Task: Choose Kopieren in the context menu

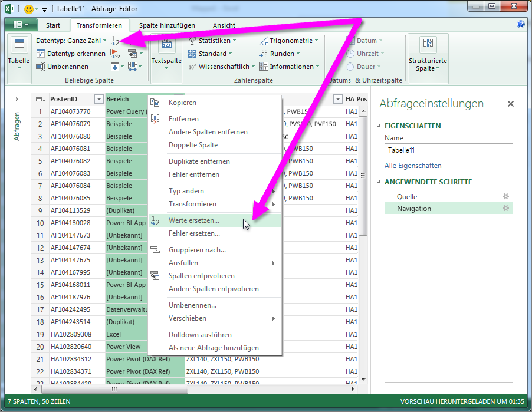Action: [x=215, y=103]
